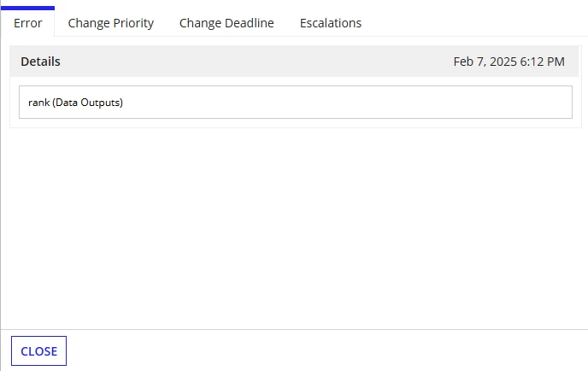
Task: Click the word Priority in the tab strip
Action: 133,23
